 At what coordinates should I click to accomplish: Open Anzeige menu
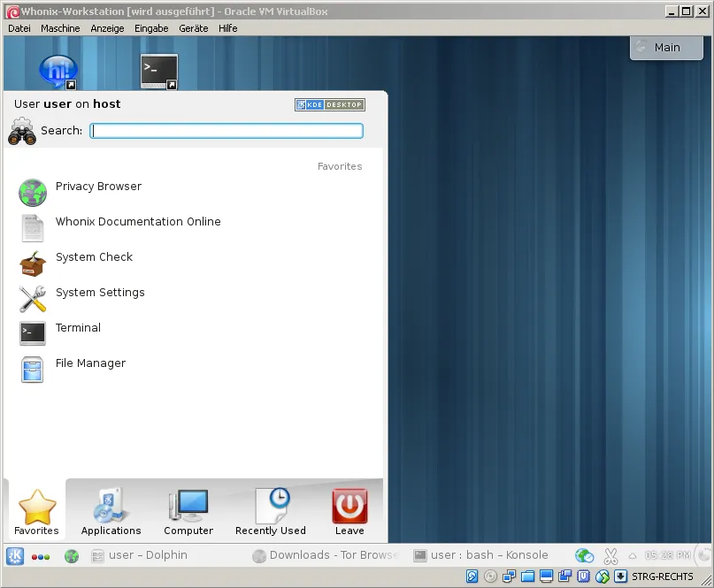(107, 28)
